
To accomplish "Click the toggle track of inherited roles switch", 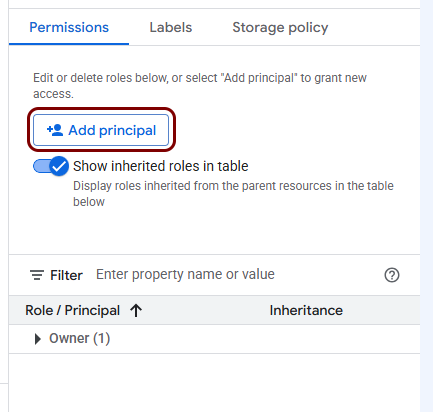I will [42, 166].
